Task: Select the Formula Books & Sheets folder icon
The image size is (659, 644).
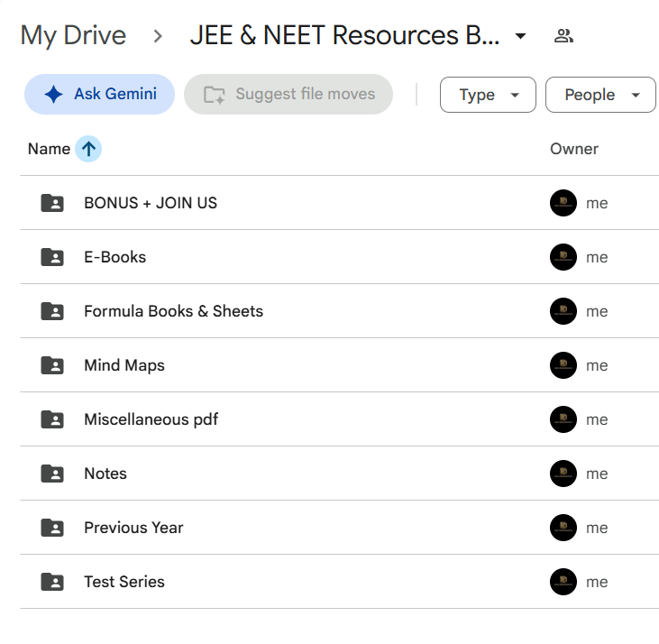Action: pyautogui.click(x=52, y=311)
